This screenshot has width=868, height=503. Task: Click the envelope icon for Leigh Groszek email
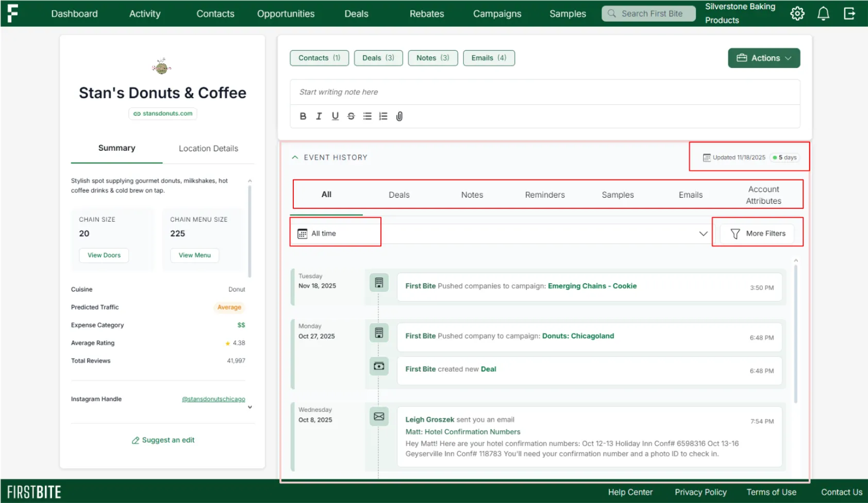[x=379, y=416]
